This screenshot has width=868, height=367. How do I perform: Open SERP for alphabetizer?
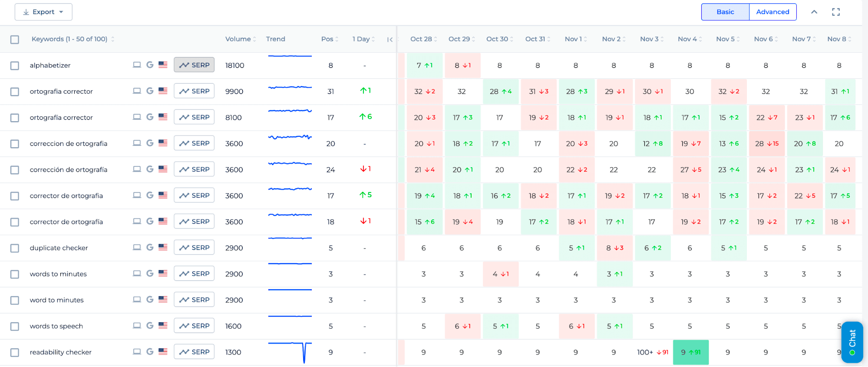(x=194, y=65)
